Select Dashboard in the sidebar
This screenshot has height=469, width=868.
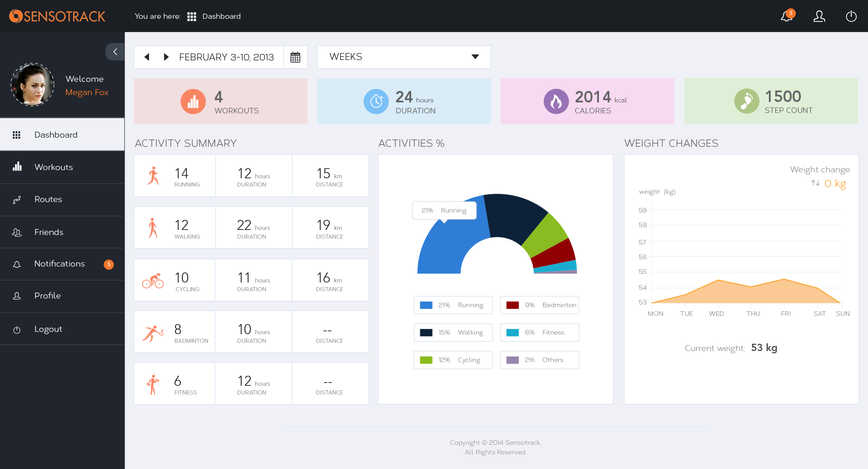pyautogui.click(x=62, y=134)
